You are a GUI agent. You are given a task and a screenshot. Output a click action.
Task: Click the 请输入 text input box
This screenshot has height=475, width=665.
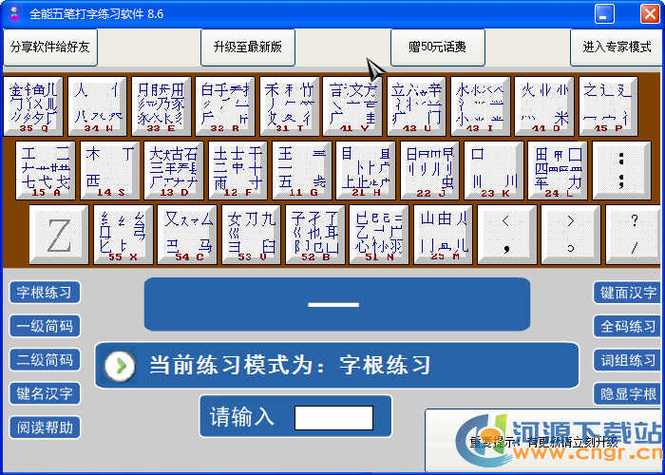click(x=334, y=417)
